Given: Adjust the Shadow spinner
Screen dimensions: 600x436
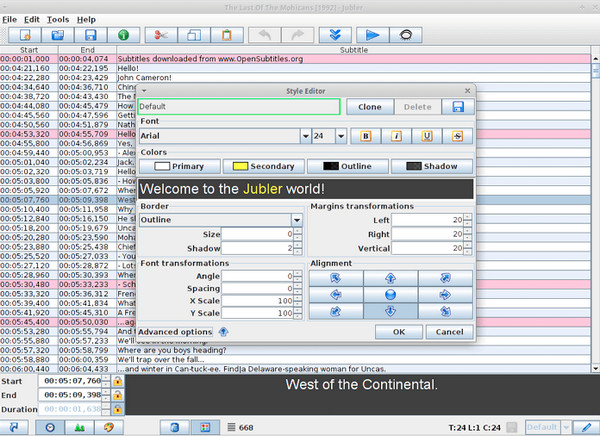Looking at the screenshot, I should click(298, 248).
